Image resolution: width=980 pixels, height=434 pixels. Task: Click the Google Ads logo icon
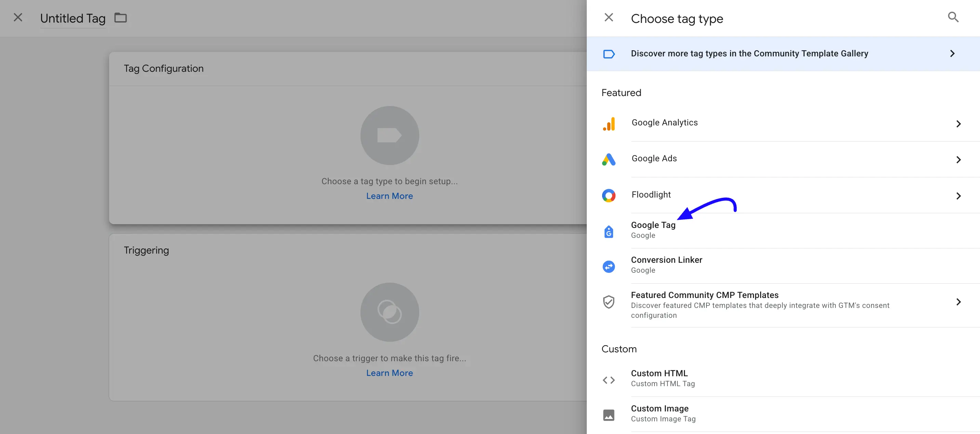point(609,159)
